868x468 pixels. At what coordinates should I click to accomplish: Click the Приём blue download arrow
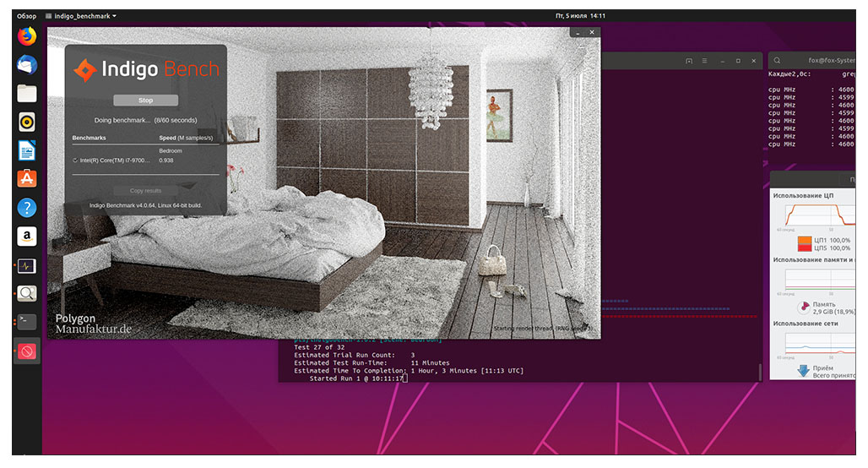pyautogui.click(x=803, y=371)
